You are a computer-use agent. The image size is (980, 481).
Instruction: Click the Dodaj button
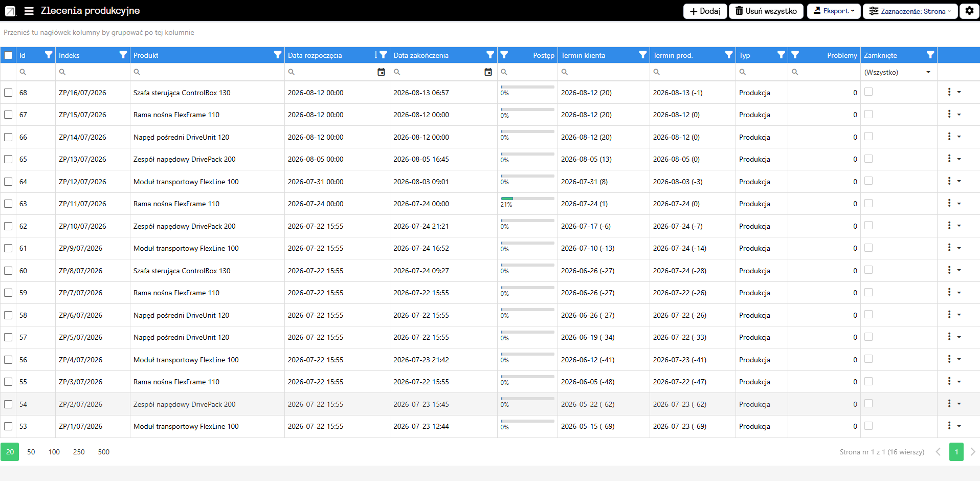[x=705, y=11]
